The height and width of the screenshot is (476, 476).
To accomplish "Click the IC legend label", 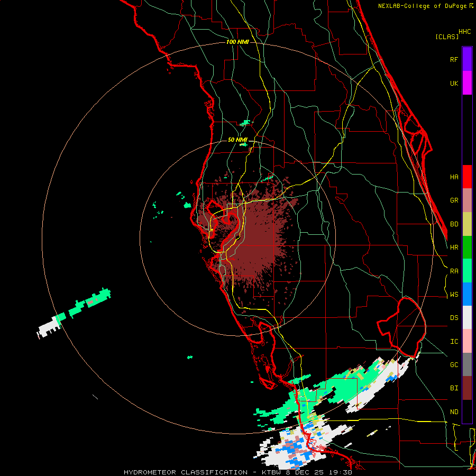I will tap(454, 341).
